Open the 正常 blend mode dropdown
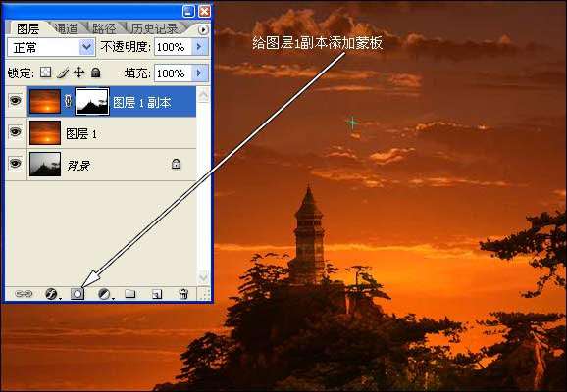 (51, 47)
